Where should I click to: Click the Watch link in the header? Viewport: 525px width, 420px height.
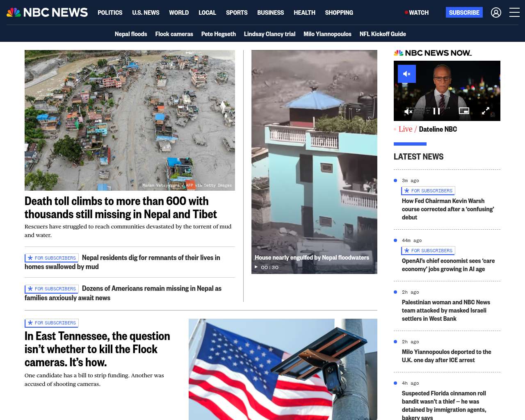417,12
